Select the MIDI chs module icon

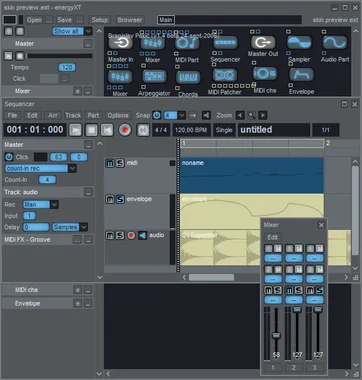coord(265,73)
